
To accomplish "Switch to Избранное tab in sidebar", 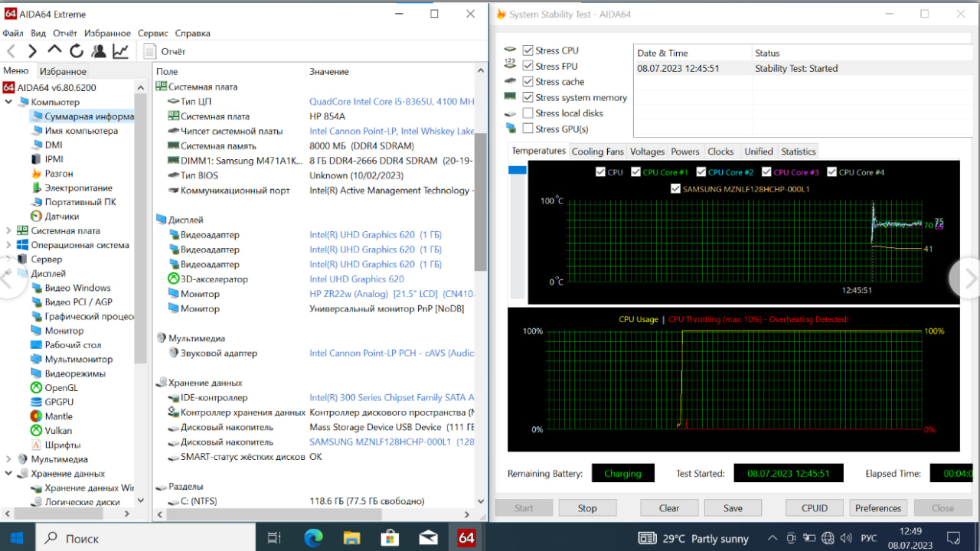I will (x=64, y=71).
